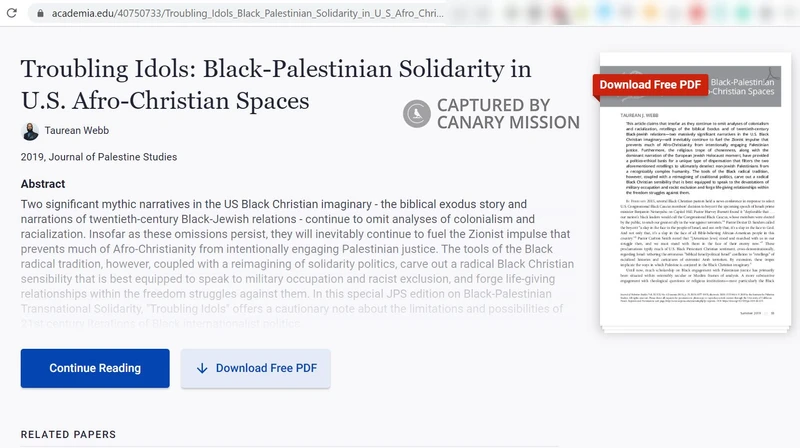Click the blurred orange extension icon in toolbar
800x448 pixels.
coord(651,13)
